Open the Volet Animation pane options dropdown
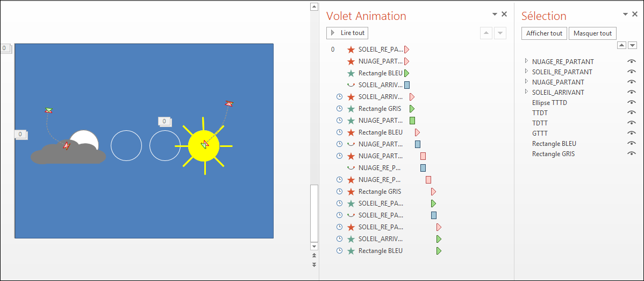644x281 pixels. point(495,15)
